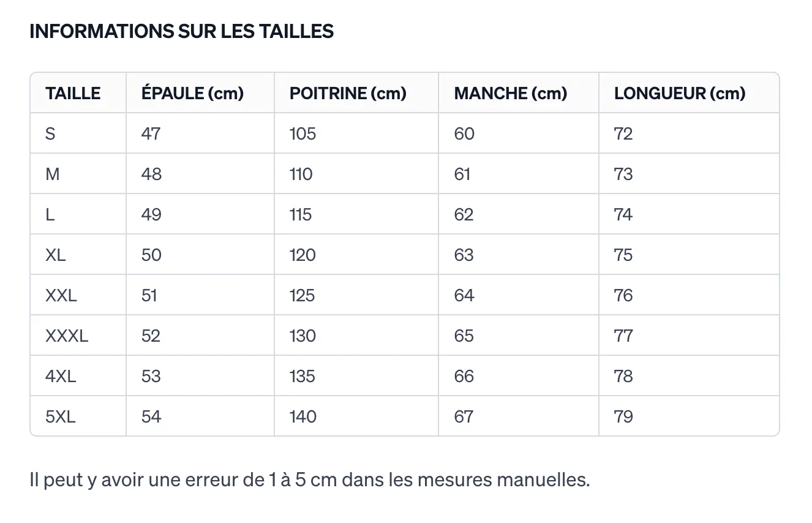
Task: Click the MANCHE (cm) column header
Action: (x=511, y=93)
